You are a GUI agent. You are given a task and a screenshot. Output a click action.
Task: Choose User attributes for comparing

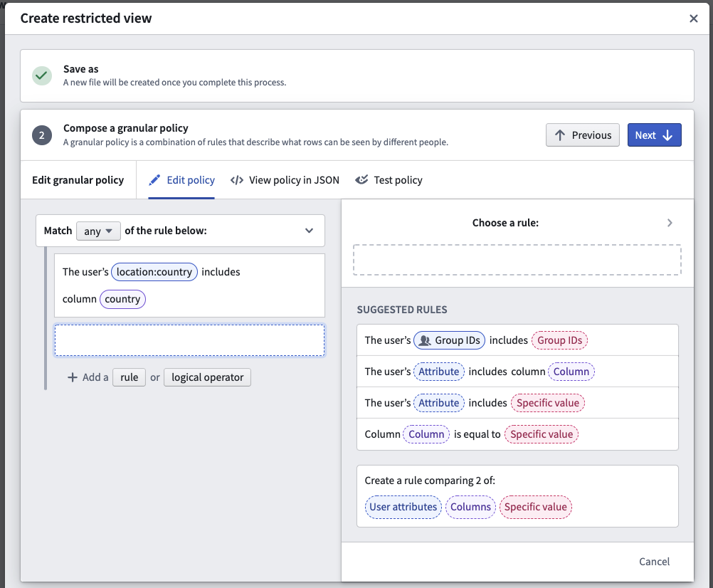tap(403, 507)
